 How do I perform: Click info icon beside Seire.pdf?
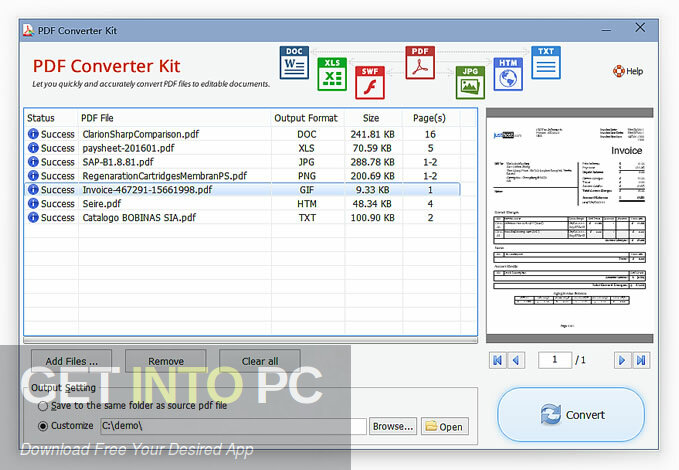pos(33,203)
